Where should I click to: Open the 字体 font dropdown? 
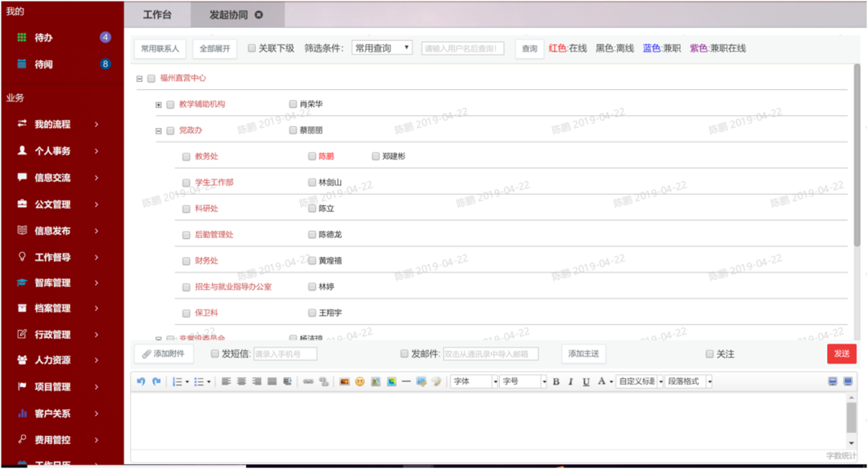click(474, 381)
